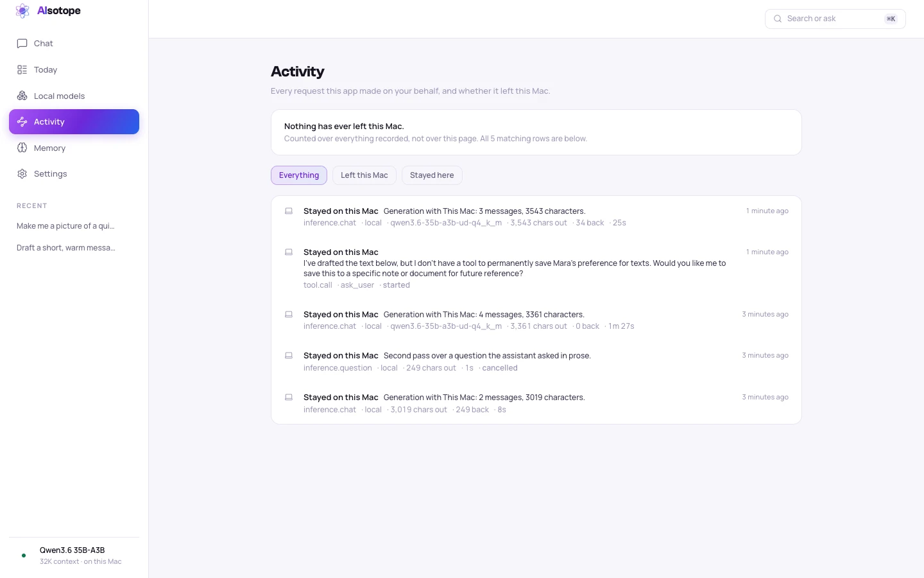This screenshot has width=924, height=578.
Task: Go to Local models
Action: pyautogui.click(x=74, y=96)
